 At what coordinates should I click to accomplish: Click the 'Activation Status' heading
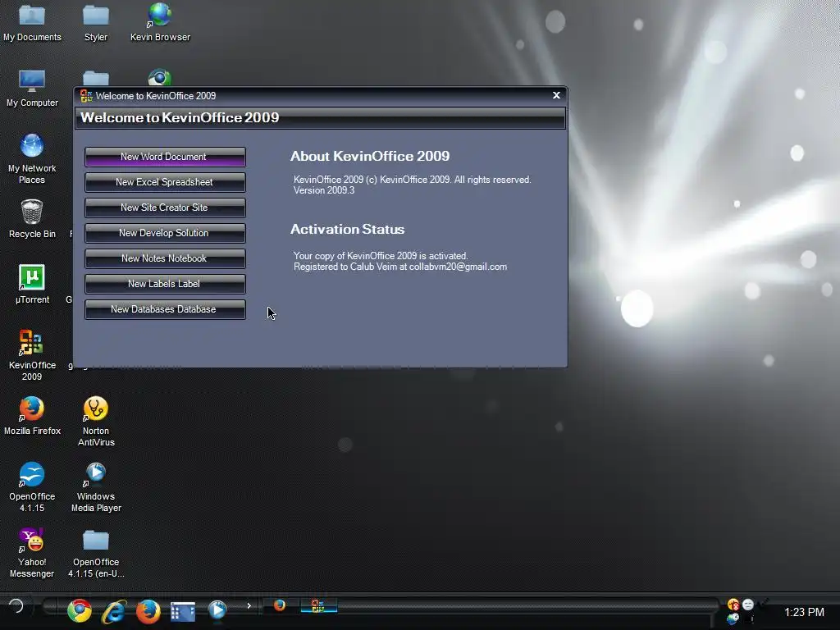coord(347,230)
